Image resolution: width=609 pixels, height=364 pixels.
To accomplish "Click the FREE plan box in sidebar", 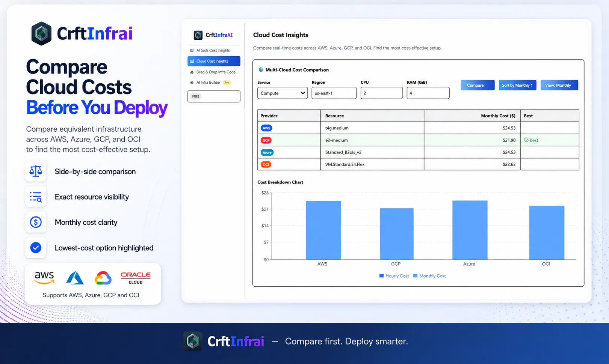I will [214, 96].
